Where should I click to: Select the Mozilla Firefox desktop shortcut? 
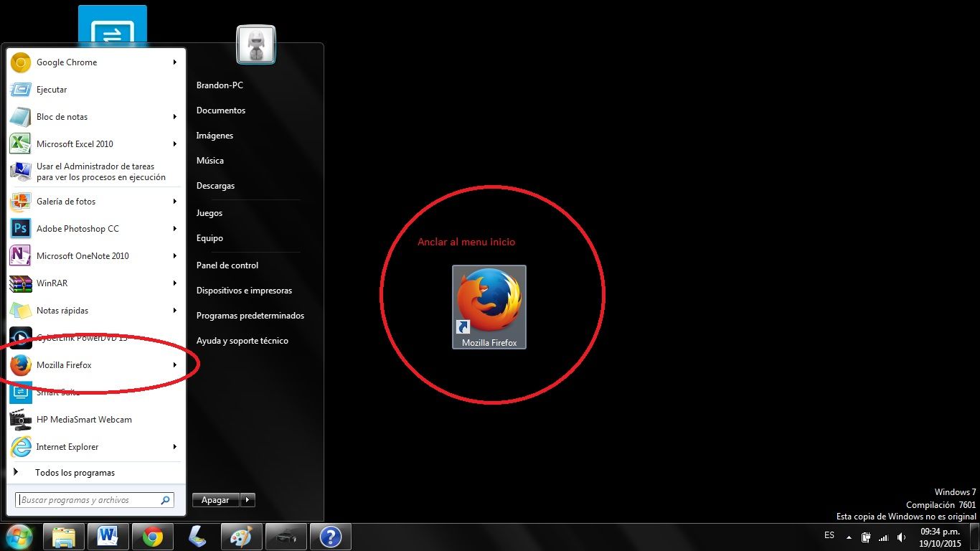tap(489, 307)
